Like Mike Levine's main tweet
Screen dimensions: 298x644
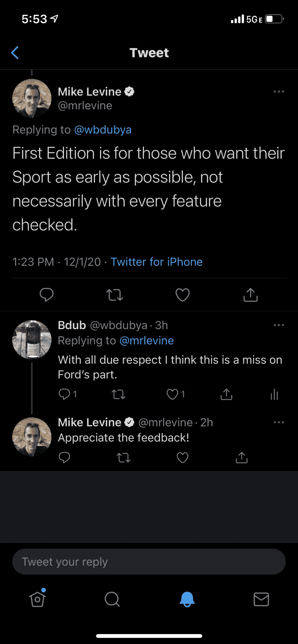[x=183, y=295]
